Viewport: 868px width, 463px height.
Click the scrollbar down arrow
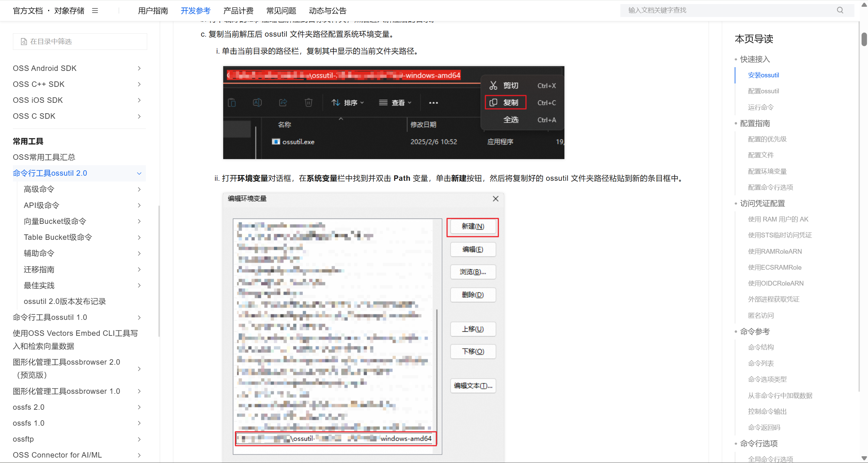[864, 458]
